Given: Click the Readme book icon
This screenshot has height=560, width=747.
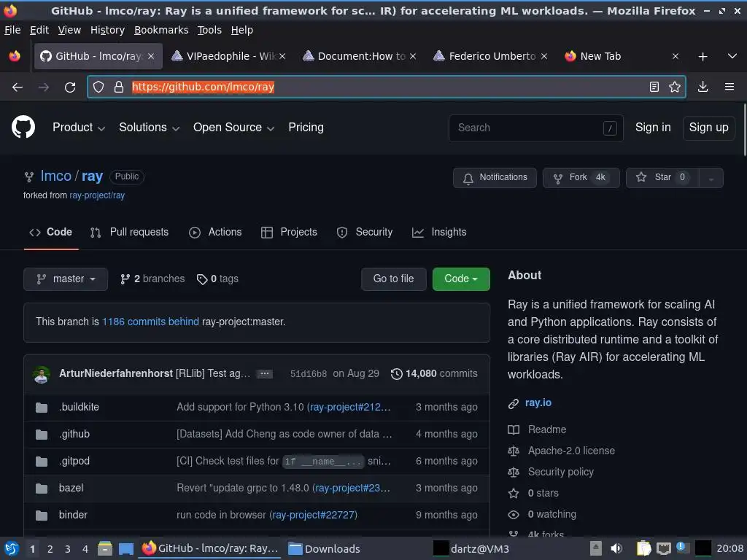Looking at the screenshot, I should pyautogui.click(x=514, y=430).
